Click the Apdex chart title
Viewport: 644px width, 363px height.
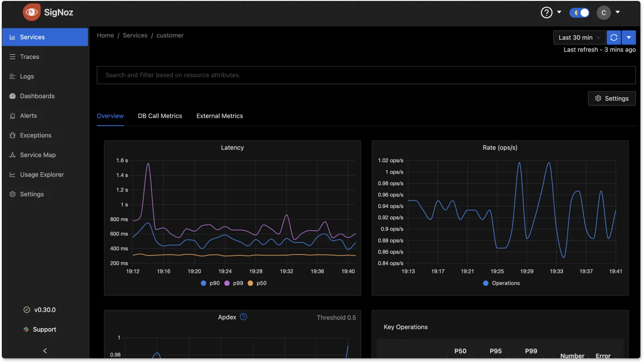click(x=227, y=317)
